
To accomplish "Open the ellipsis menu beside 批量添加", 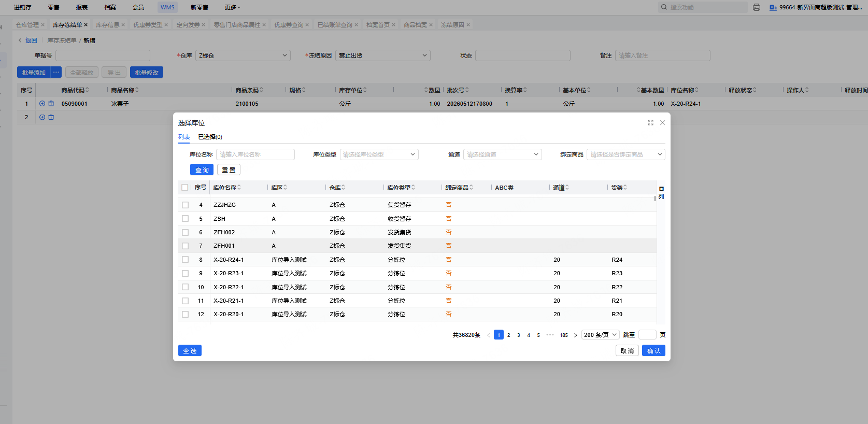I will (56, 72).
